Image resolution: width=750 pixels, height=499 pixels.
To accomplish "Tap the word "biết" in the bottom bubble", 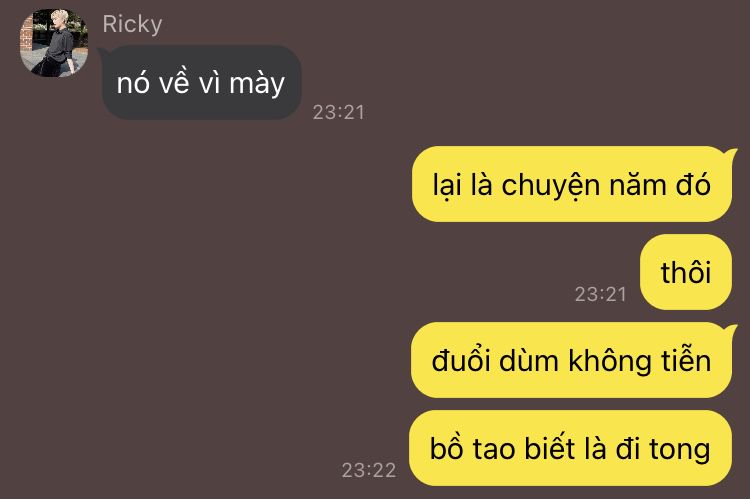I will click(550, 448).
